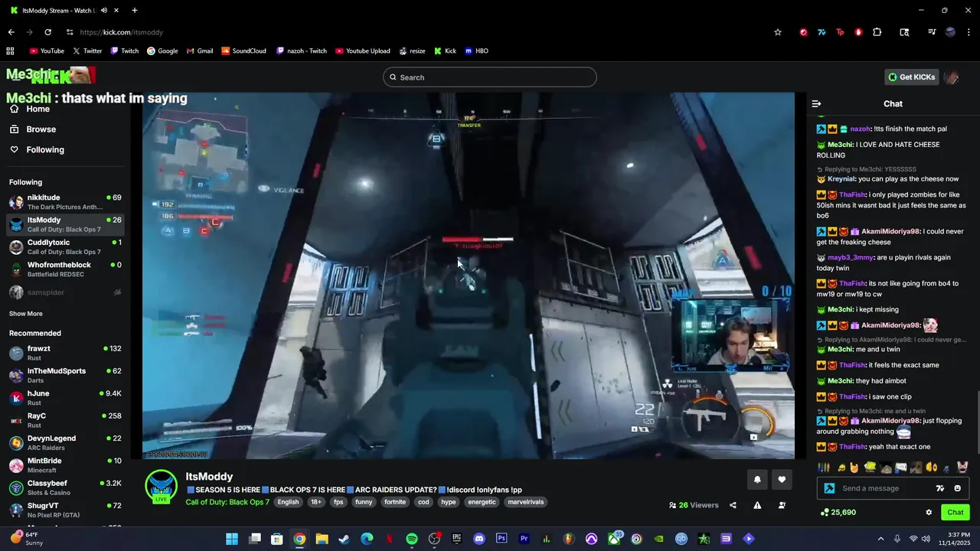
Task: Go back to previous page
Action: (x=11, y=32)
